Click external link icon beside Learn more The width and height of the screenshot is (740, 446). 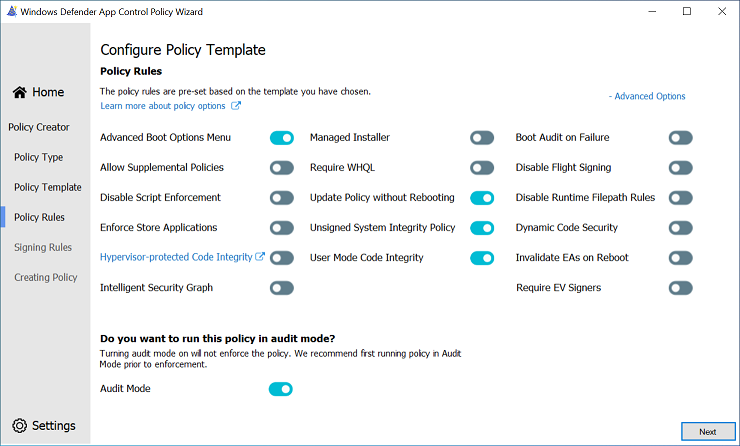tap(236, 106)
